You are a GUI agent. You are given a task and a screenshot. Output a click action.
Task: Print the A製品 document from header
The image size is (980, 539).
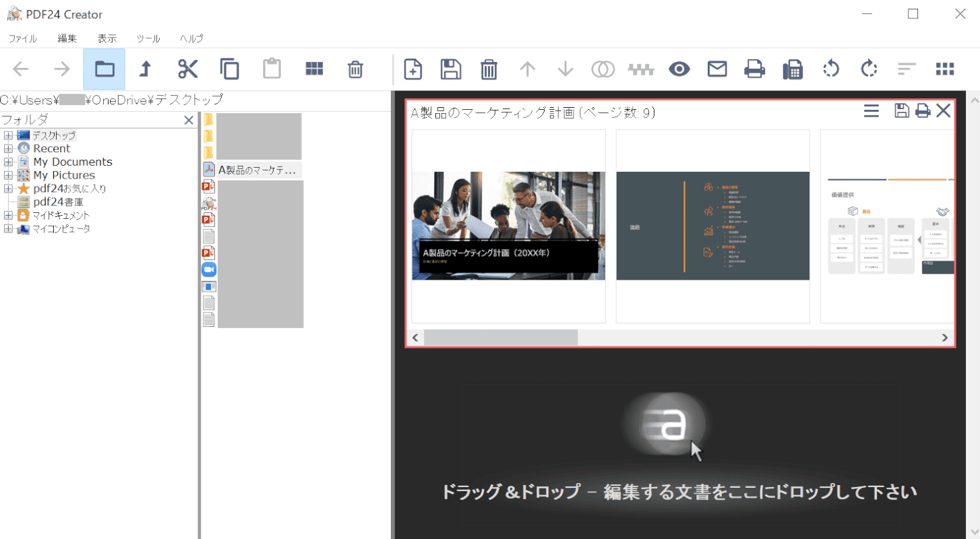(x=923, y=111)
